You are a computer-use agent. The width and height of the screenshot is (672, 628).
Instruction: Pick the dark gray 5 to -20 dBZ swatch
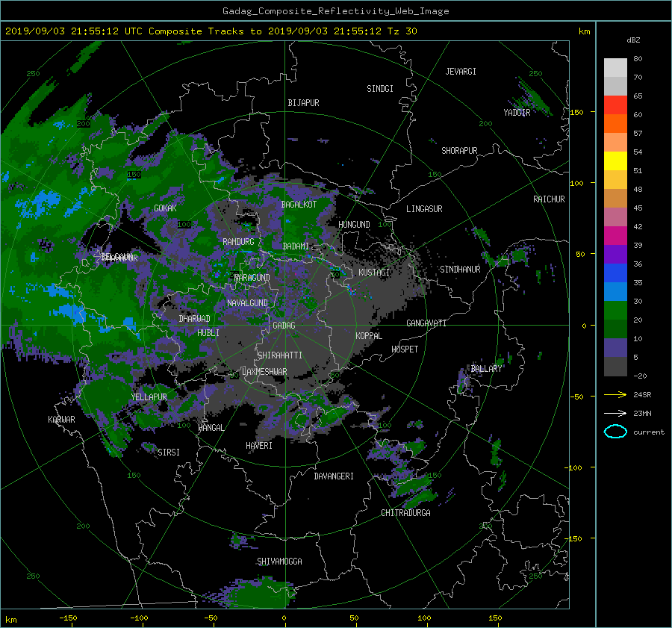(615, 367)
